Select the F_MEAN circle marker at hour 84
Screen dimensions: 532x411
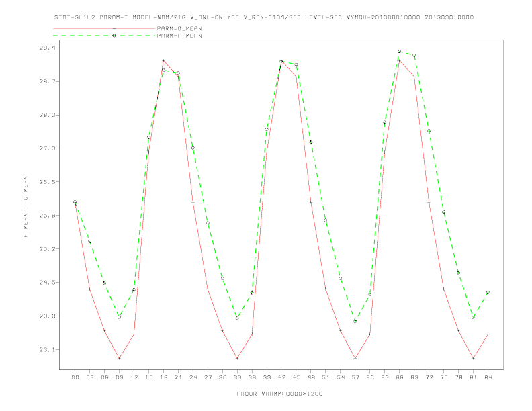[x=488, y=292]
